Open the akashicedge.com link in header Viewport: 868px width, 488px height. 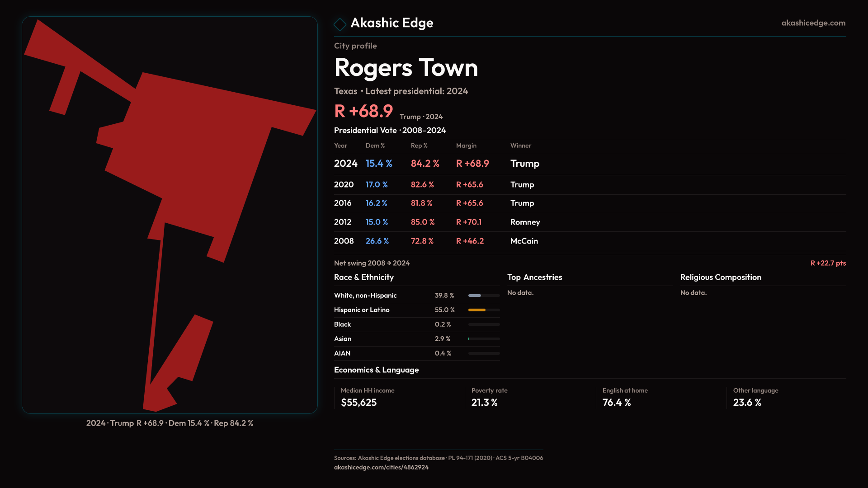[x=813, y=23]
